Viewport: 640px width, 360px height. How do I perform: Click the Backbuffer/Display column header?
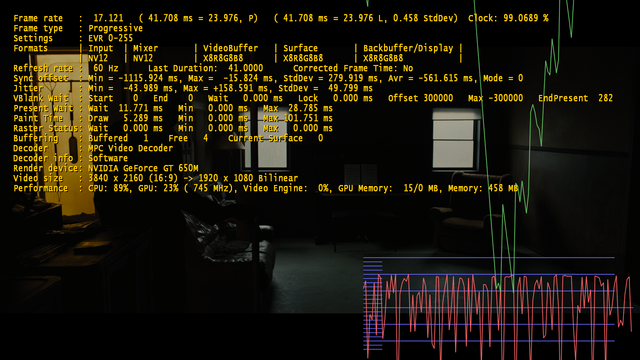point(408,48)
